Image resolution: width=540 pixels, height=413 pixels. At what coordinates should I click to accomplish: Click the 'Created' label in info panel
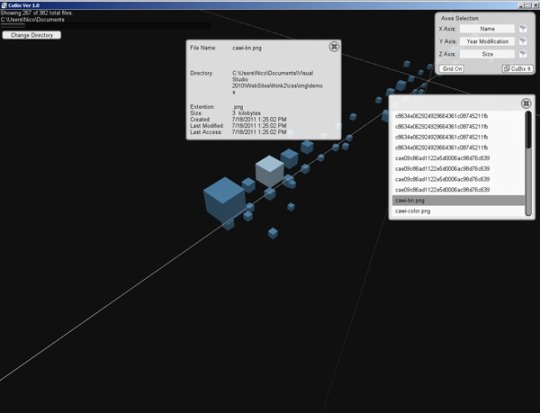point(200,120)
